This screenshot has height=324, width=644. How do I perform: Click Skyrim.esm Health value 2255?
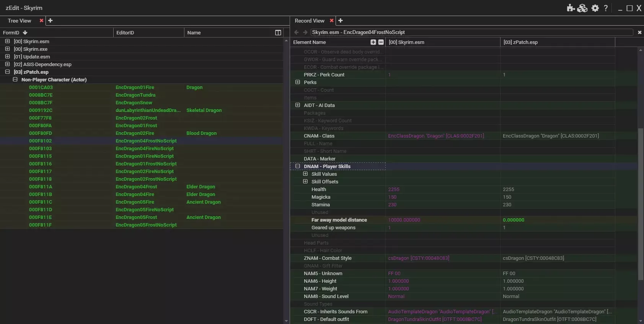tap(394, 189)
